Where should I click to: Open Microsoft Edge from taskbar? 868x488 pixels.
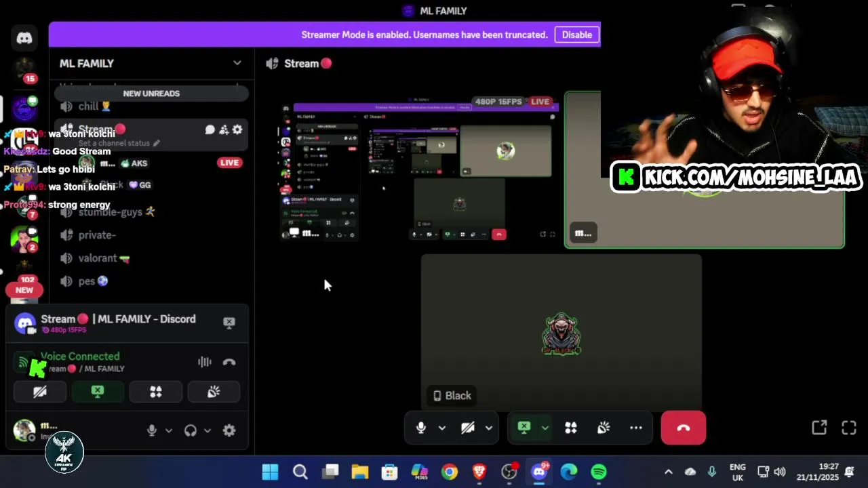tap(568, 472)
